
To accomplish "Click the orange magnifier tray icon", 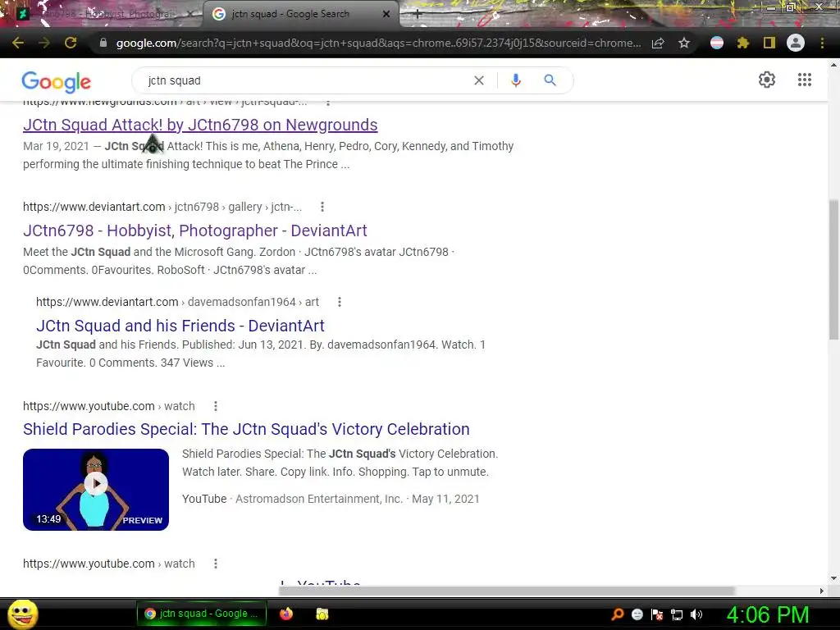I will click(618, 614).
